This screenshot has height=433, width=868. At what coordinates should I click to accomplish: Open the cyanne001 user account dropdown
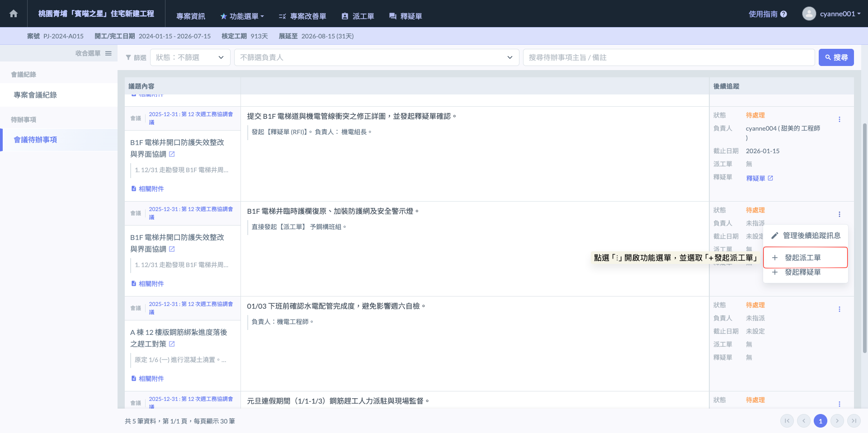tap(831, 14)
